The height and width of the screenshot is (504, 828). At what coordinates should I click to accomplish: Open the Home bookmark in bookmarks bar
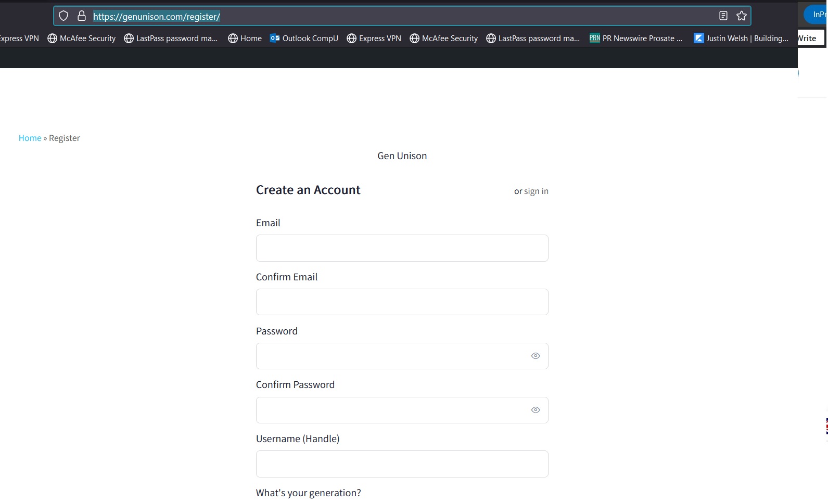tap(245, 38)
